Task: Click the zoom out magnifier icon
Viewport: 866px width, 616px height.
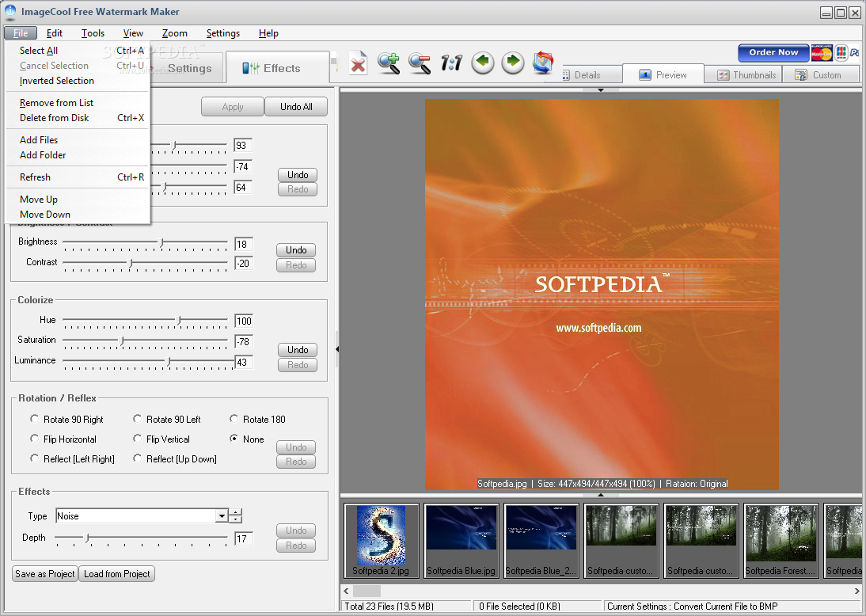Action: coord(420,63)
